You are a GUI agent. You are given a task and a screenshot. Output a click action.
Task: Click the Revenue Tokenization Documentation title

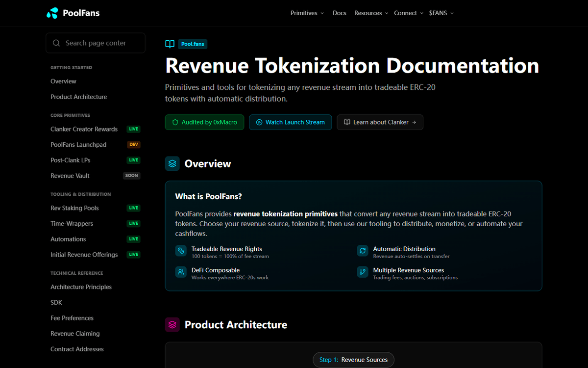coord(352,66)
